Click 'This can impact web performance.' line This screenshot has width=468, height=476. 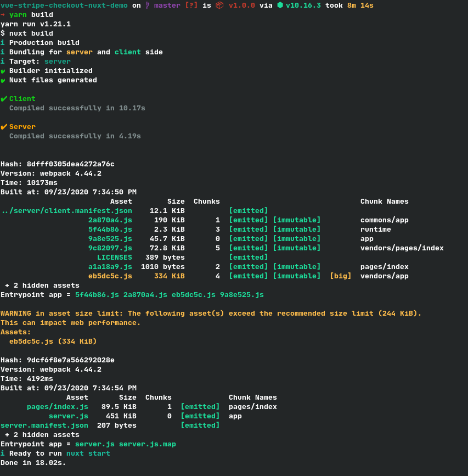(x=71, y=323)
